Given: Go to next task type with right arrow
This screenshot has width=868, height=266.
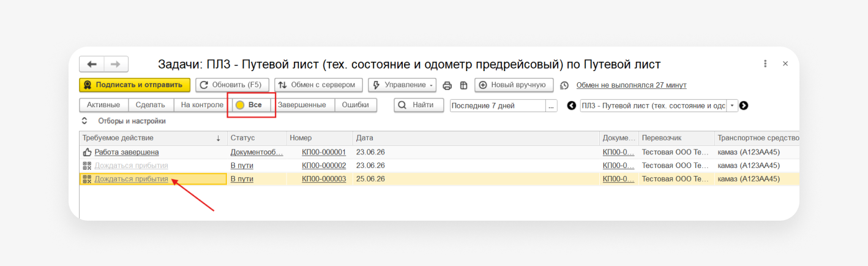Looking at the screenshot, I should click(x=744, y=105).
